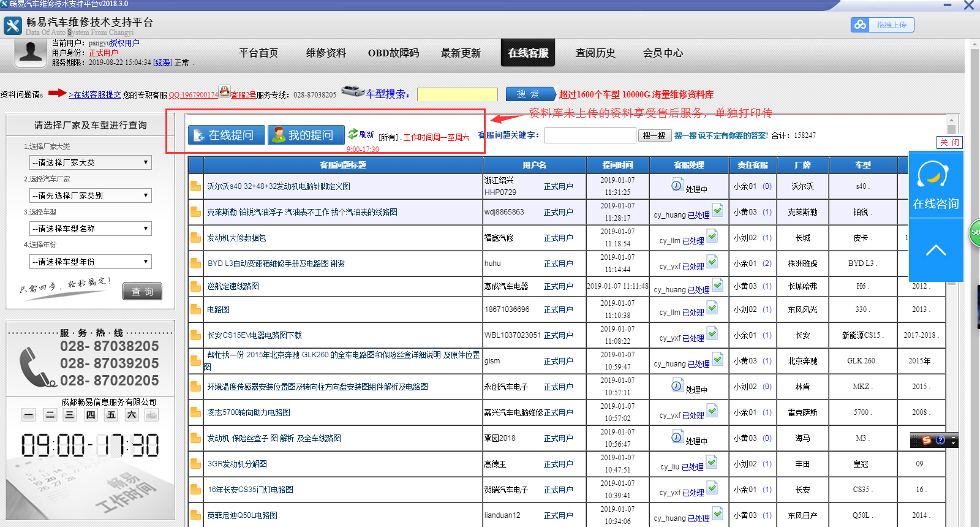Click the 查询 button in left panel
The image size is (980, 527).
pyautogui.click(x=142, y=292)
